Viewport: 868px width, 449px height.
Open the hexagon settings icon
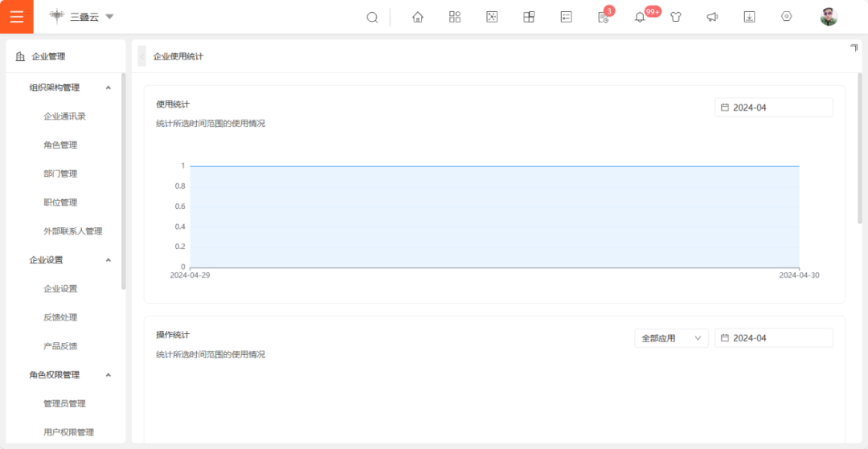point(786,17)
